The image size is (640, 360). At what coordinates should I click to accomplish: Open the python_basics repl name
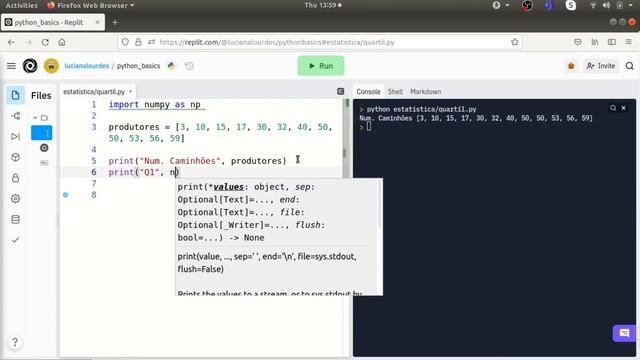click(138, 66)
